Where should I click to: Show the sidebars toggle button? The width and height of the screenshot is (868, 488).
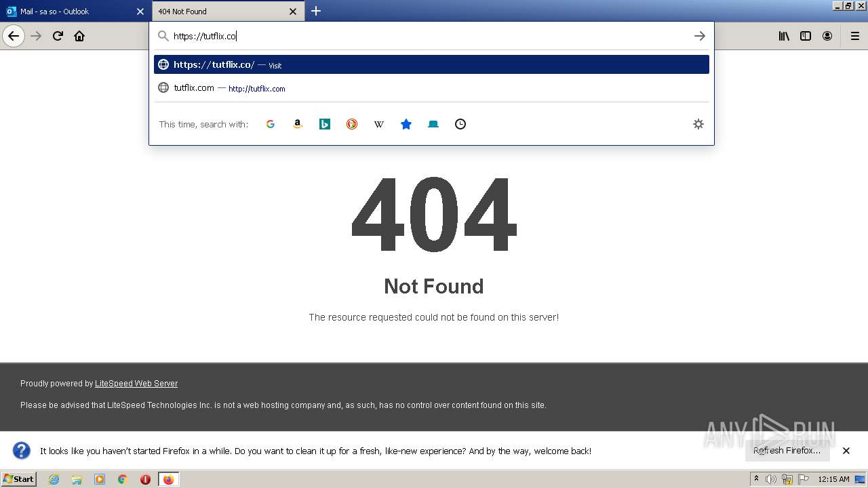pyautogui.click(x=806, y=36)
